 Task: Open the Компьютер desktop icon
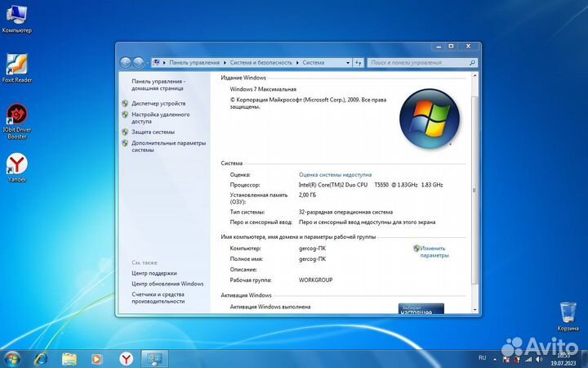[x=16, y=20]
